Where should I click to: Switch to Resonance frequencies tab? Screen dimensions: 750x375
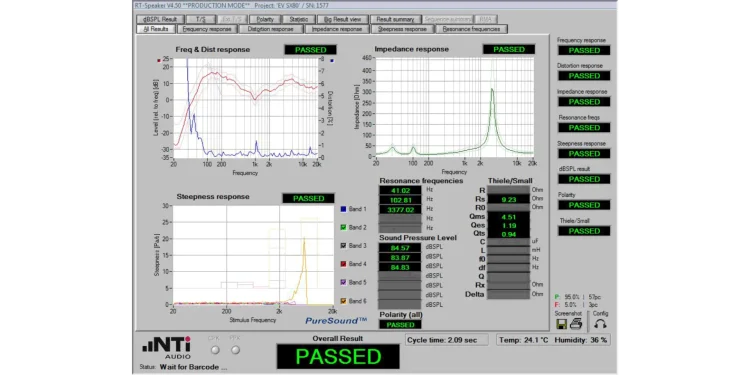tap(471, 29)
